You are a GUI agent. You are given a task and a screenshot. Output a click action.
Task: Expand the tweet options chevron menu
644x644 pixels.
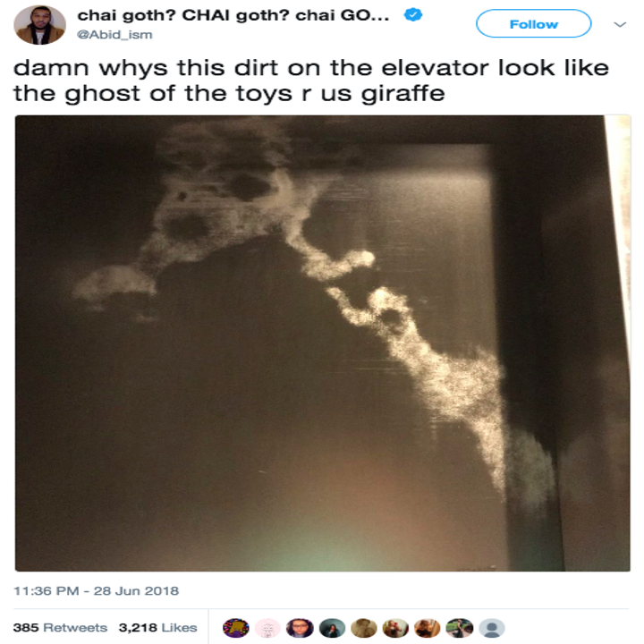620,25
